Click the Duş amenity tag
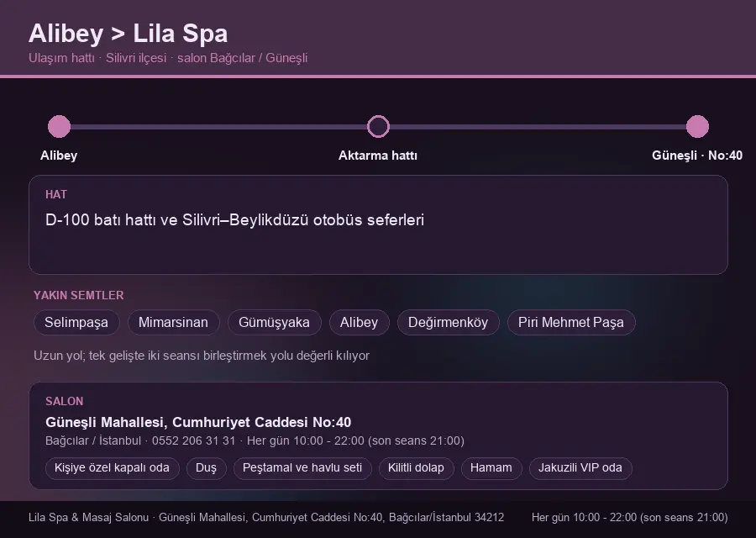 point(206,468)
